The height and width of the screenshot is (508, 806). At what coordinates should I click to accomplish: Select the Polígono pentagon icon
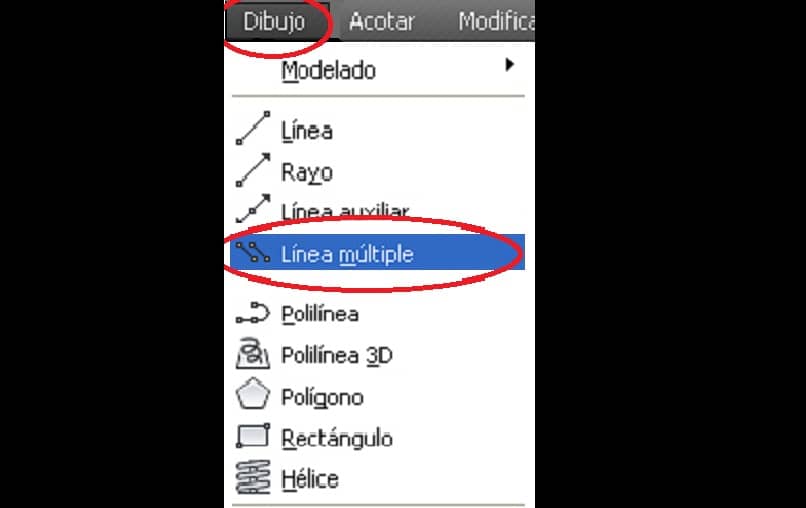point(252,394)
